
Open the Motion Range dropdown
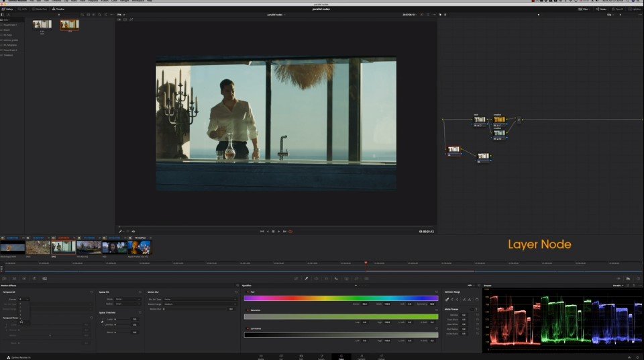pos(200,304)
